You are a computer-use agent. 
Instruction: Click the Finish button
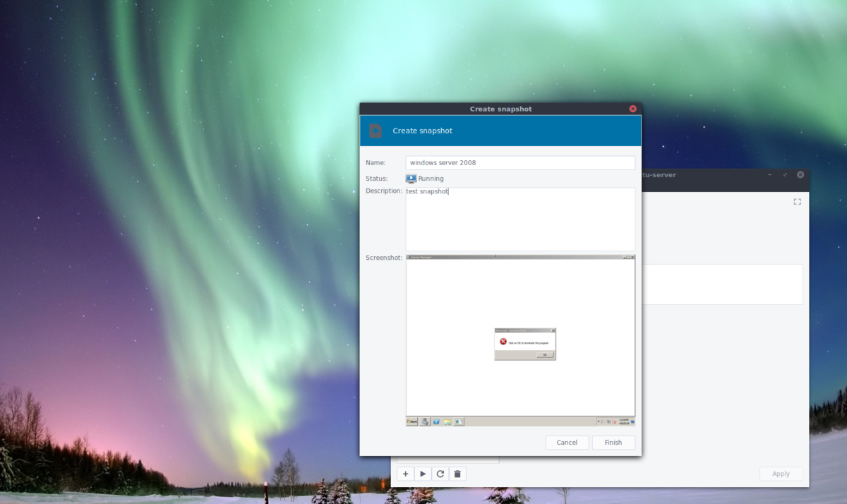[613, 443]
